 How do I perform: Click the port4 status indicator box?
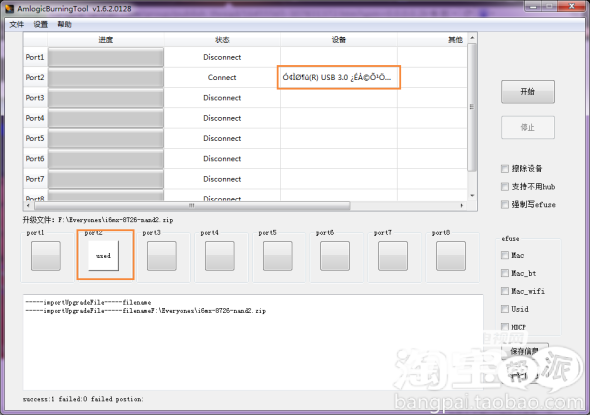219,256
